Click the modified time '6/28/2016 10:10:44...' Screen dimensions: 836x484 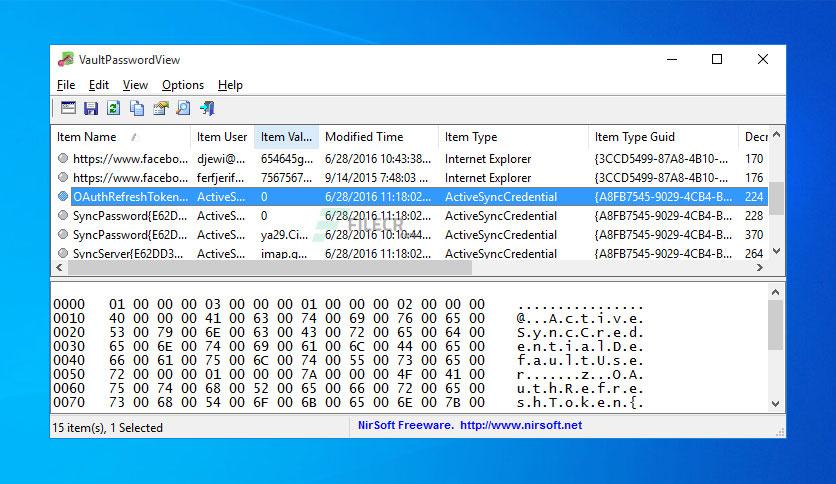[x=378, y=235]
